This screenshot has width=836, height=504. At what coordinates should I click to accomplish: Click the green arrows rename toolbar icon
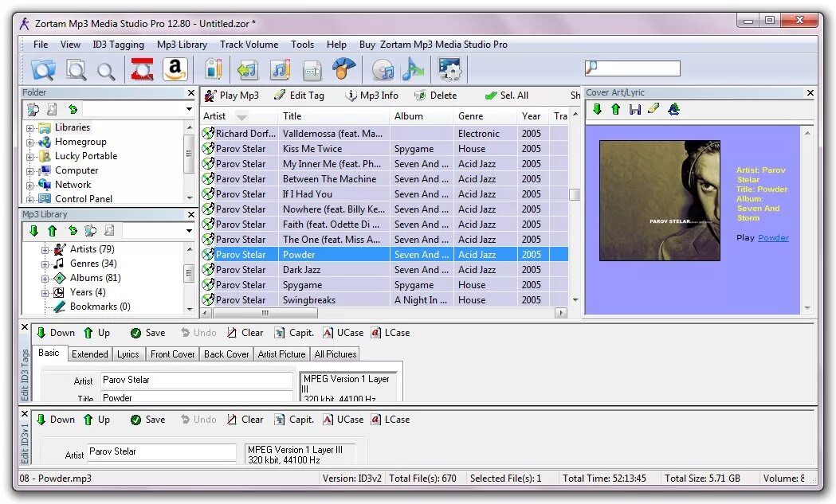248,70
